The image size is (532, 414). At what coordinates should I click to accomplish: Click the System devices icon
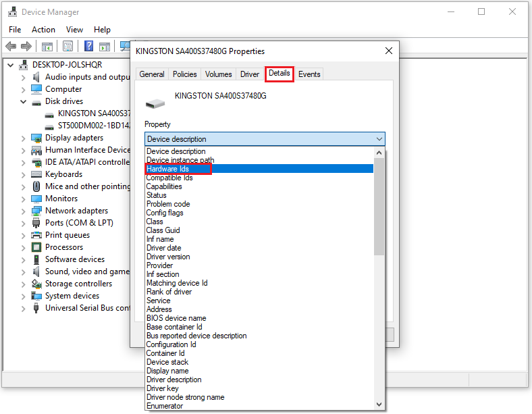click(36, 296)
